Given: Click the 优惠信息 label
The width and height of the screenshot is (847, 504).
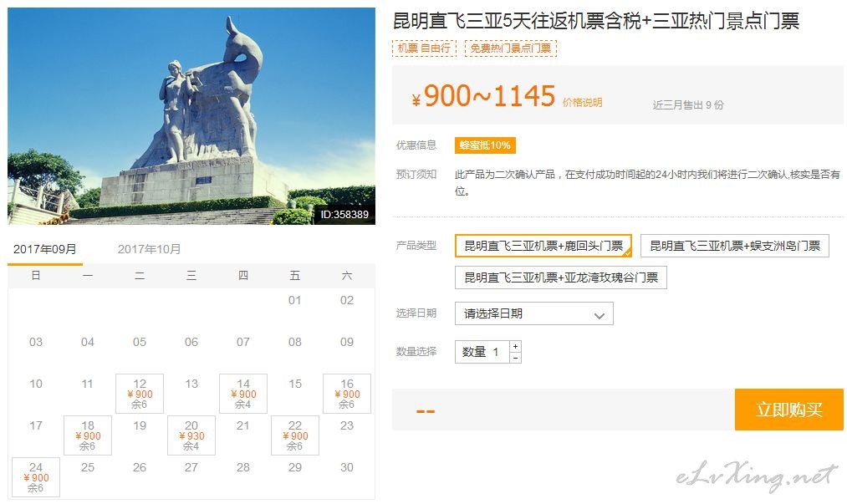Looking at the screenshot, I should 416,145.
